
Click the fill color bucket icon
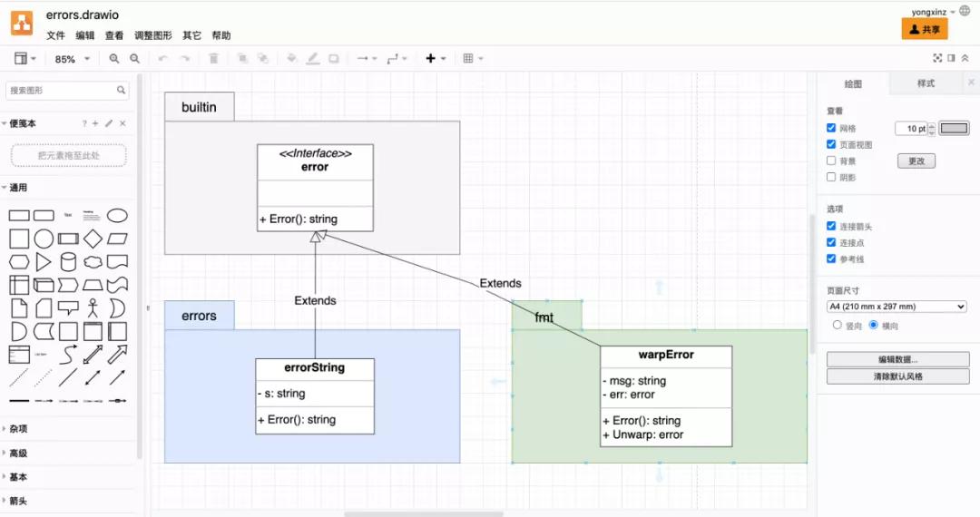[292, 58]
